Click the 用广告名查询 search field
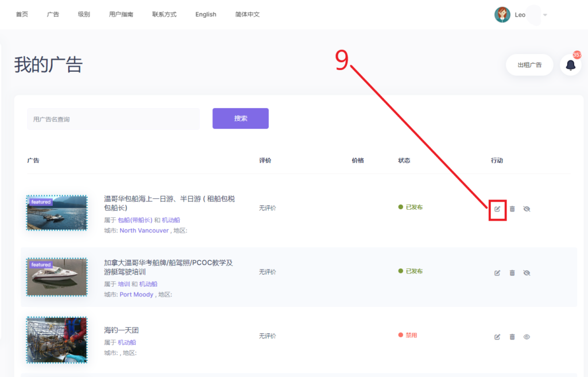This screenshot has width=588, height=377. 113,119
